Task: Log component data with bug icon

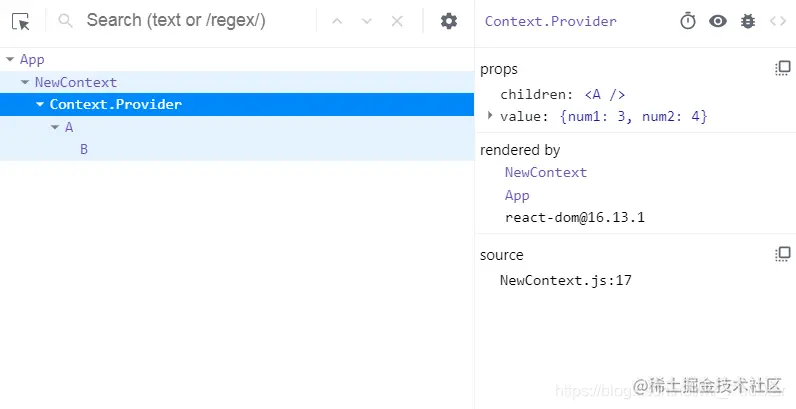Action: (x=748, y=21)
